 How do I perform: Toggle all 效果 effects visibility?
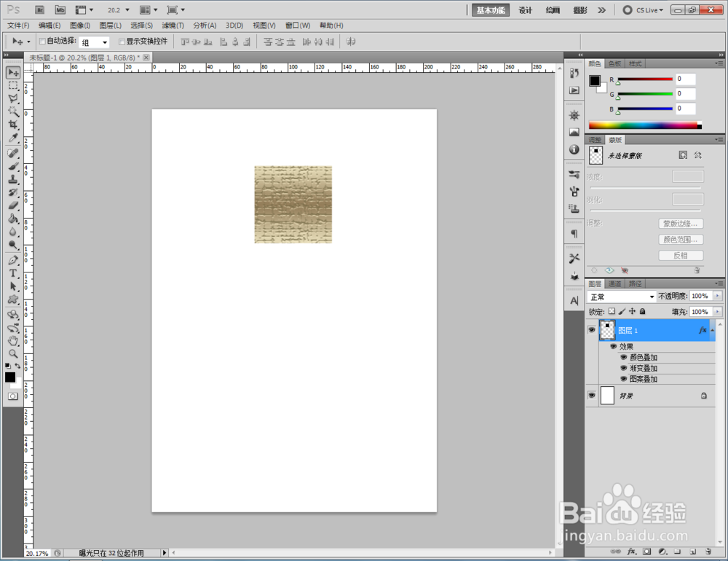pos(613,346)
